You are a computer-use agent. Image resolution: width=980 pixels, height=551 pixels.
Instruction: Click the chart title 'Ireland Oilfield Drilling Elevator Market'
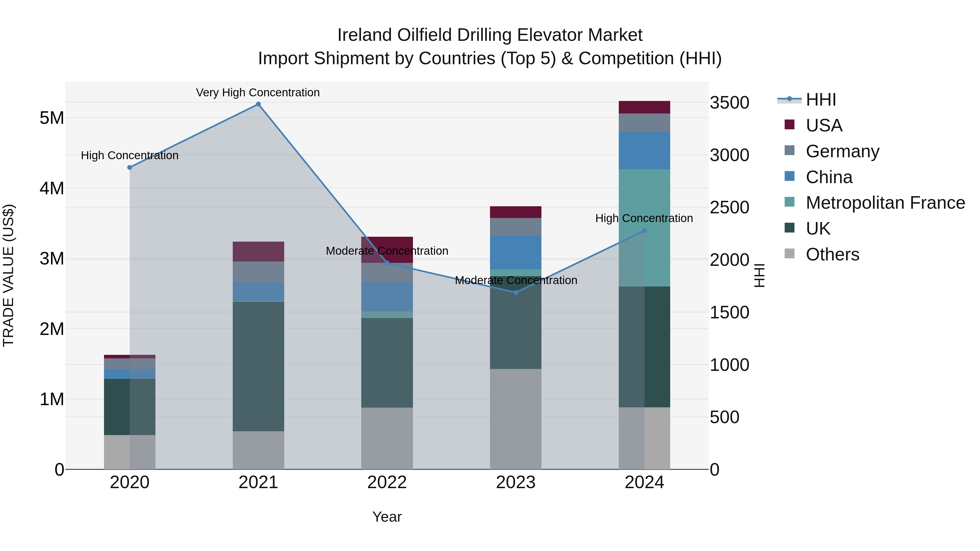pos(490,35)
